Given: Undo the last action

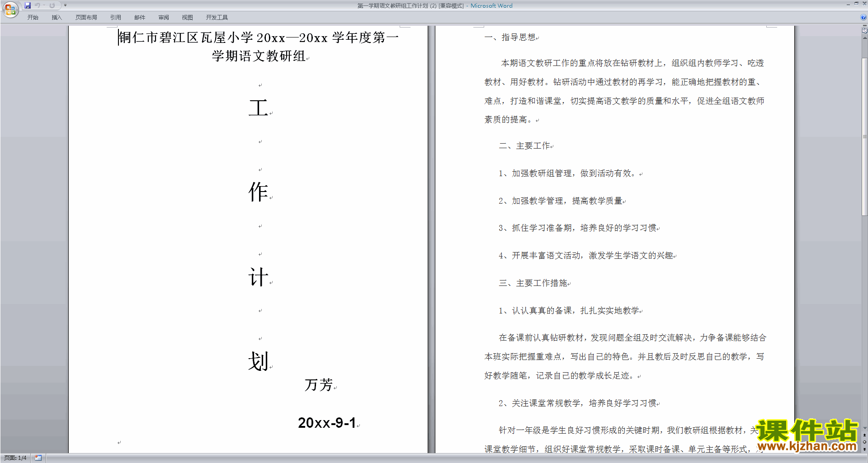Looking at the screenshot, I should (37, 5).
